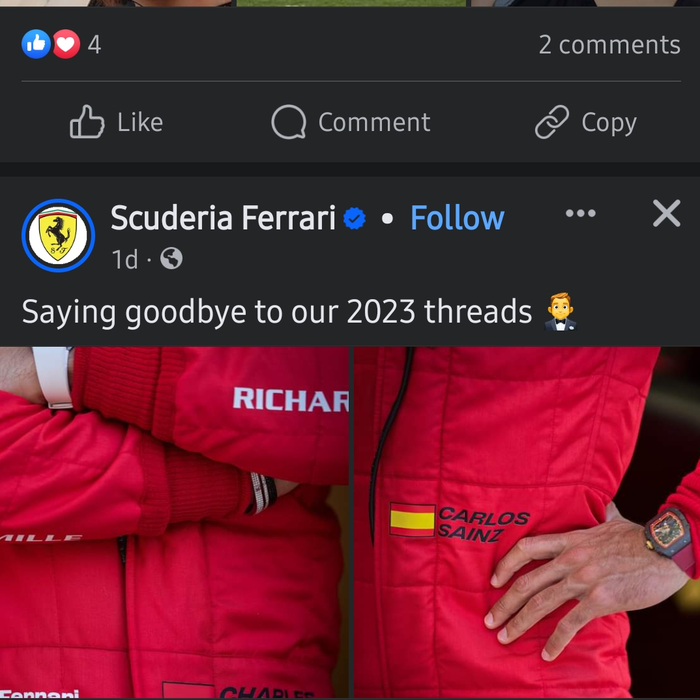Open Scuderia Ferrari page name link

[x=223, y=218]
